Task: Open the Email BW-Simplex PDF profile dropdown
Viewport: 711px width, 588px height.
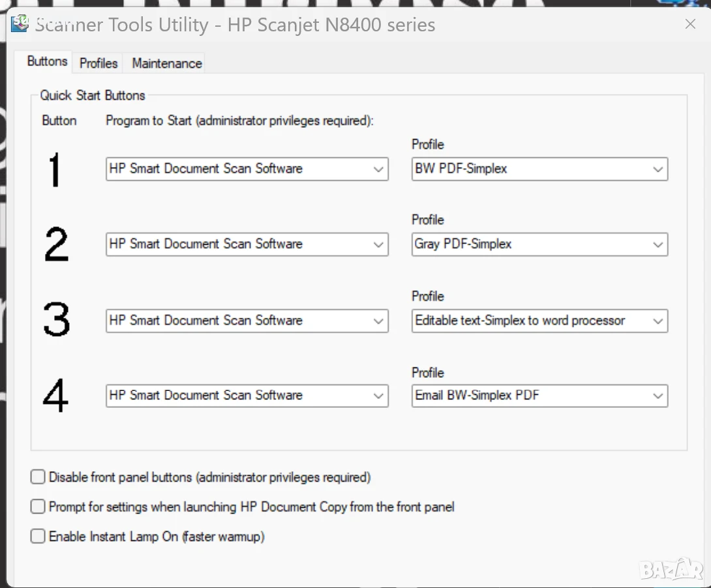Action: point(539,395)
